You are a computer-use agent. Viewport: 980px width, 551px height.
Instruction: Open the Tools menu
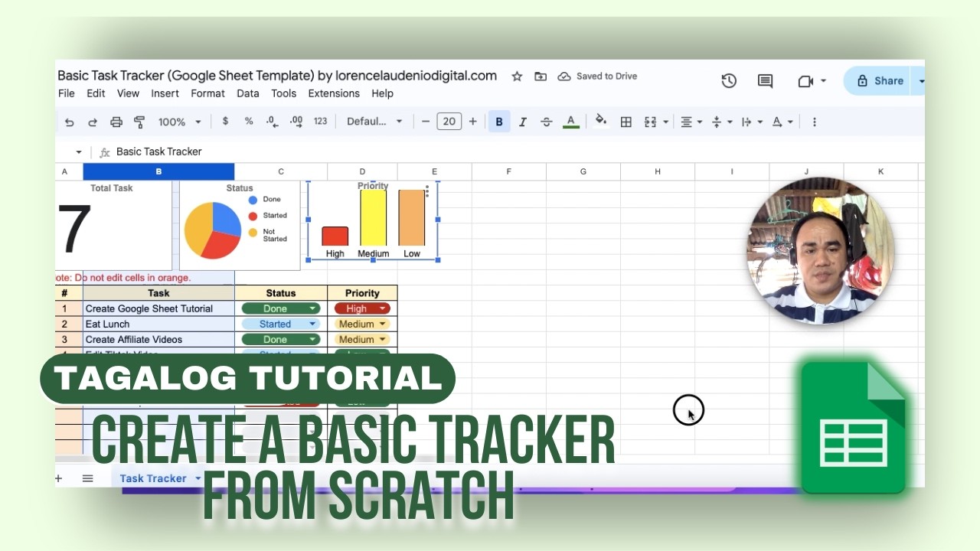click(283, 93)
